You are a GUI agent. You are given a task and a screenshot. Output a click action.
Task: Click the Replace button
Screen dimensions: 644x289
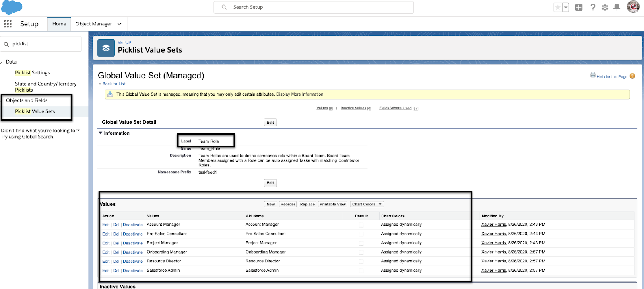click(308, 204)
